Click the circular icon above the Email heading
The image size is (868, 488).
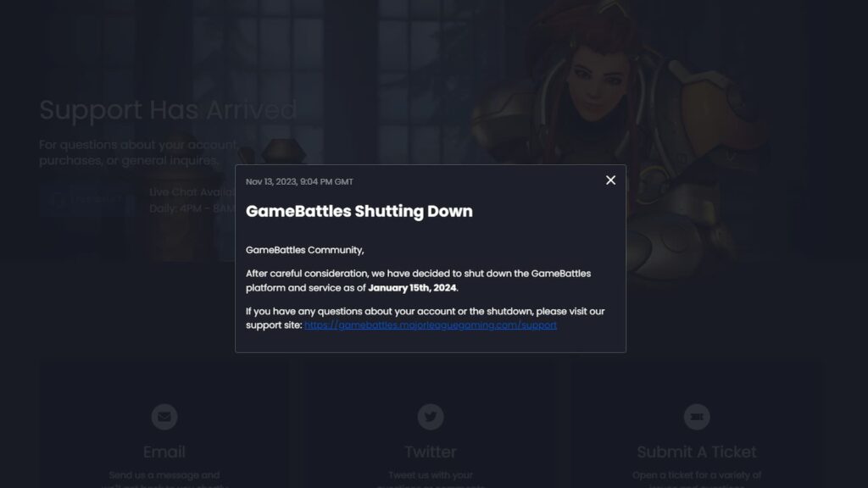pyautogui.click(x=164, y=416)
